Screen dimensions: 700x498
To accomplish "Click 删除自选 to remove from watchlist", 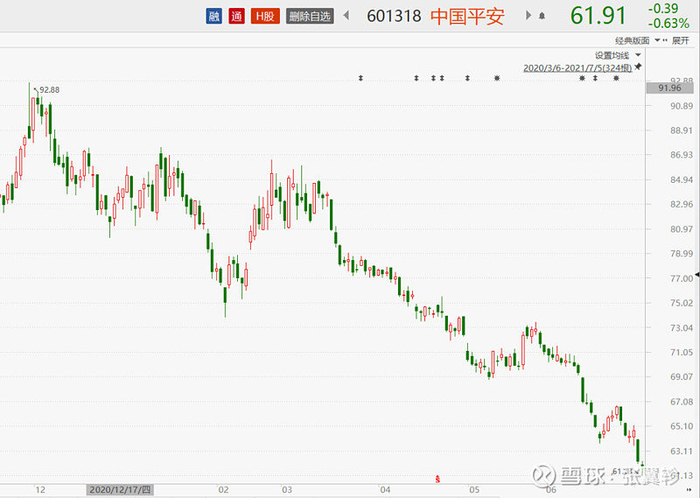I will click(x=310, y=17).
